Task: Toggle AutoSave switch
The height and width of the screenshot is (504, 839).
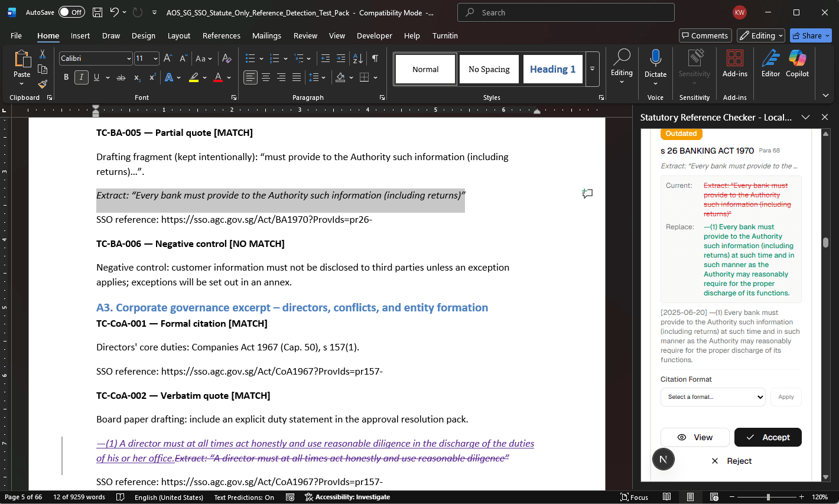Action: [x=71, y=12]
